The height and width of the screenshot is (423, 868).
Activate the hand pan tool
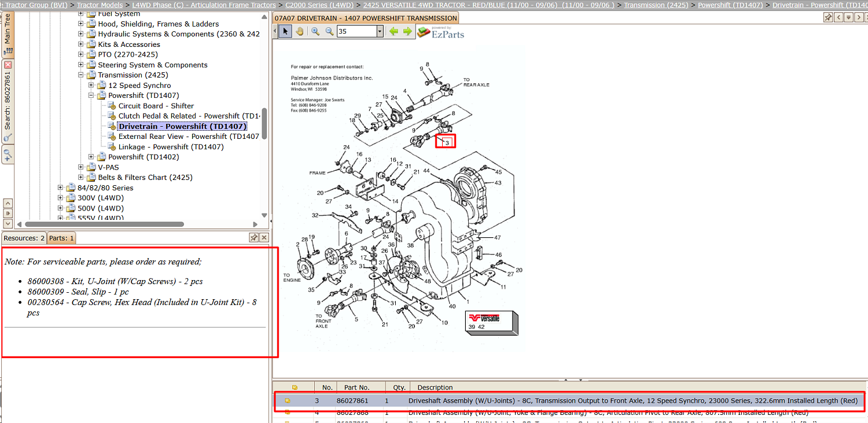point(300,31)
